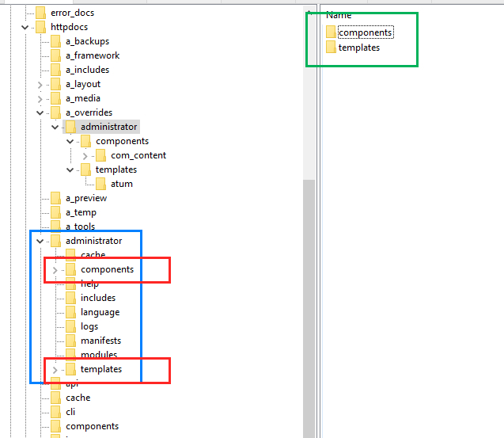Click the atum folder icon
This screenshot has width=504, height=438.
coord(100,184)
